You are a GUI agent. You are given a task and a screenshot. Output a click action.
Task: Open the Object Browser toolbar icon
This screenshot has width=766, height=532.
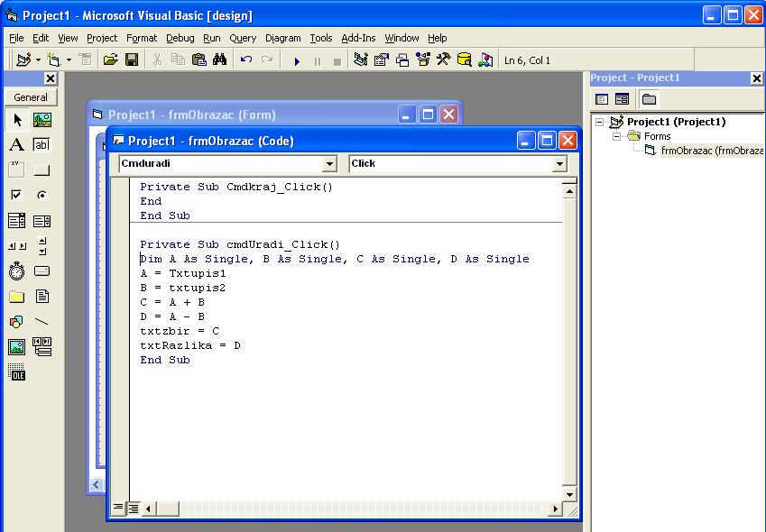click(422, 60)
